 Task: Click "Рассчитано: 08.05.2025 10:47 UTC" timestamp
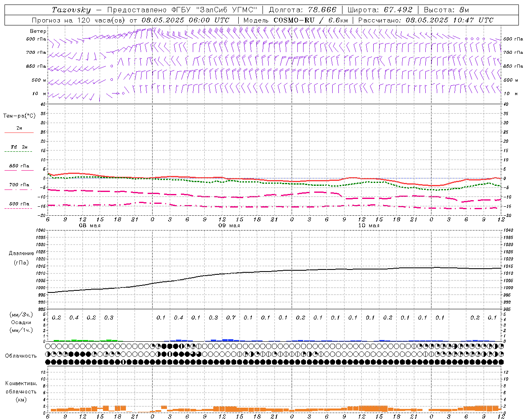tap(426, 20)
